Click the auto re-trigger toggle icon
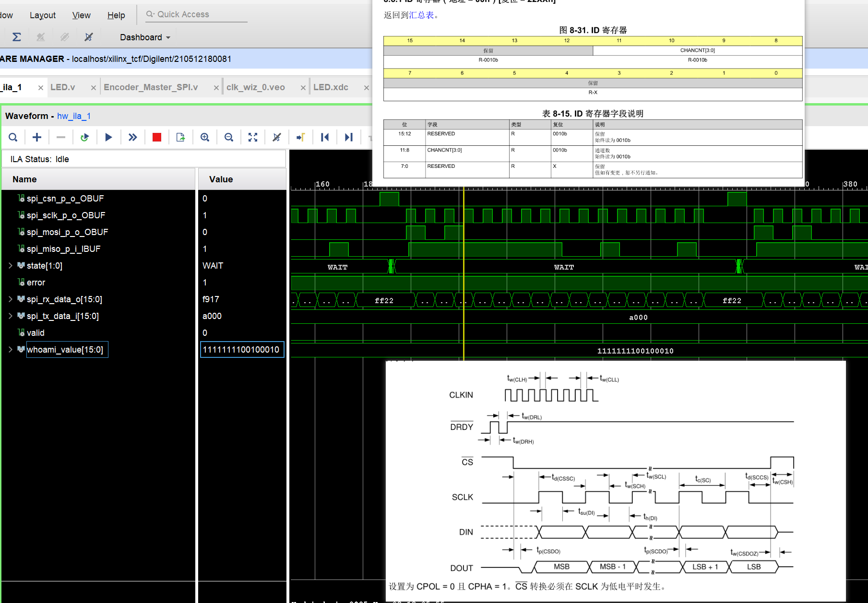This screenshot has height=603, width=868. click(84, 138)
